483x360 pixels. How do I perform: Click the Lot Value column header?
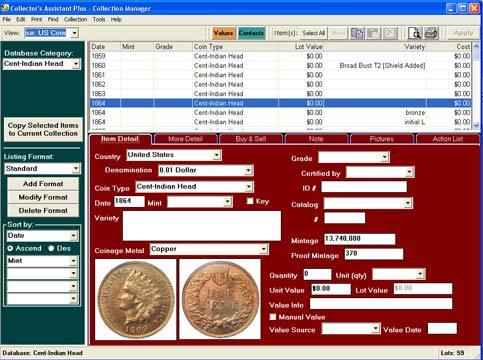pyautogui.click(x=301, y=47)
